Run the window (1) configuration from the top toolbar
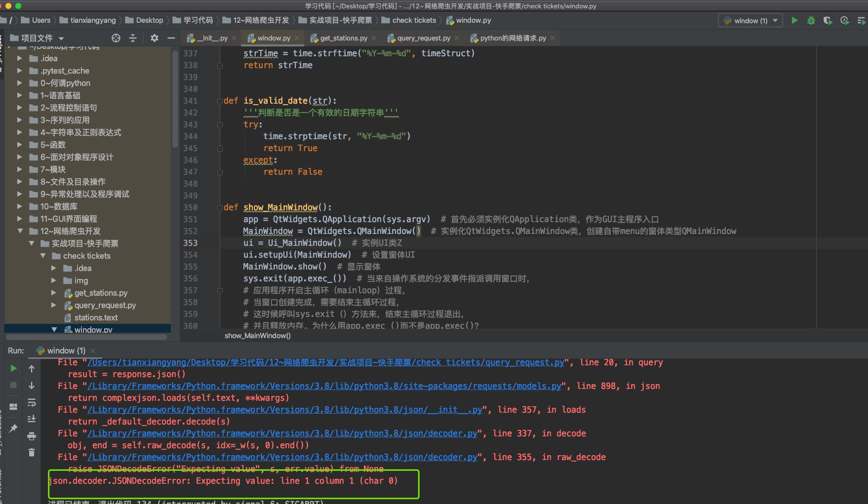 point(794,20)
